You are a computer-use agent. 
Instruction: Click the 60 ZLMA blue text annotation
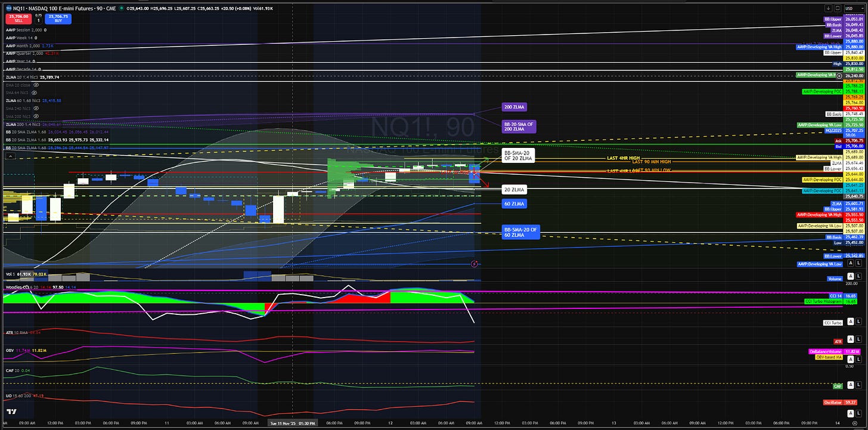tap(515, 204)
